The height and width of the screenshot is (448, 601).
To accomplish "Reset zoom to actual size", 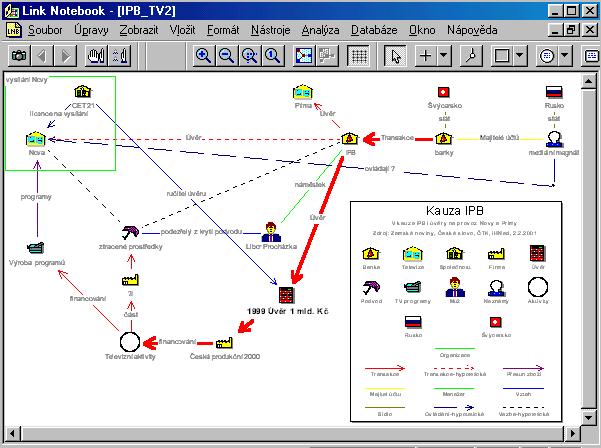I will (273, 56).
